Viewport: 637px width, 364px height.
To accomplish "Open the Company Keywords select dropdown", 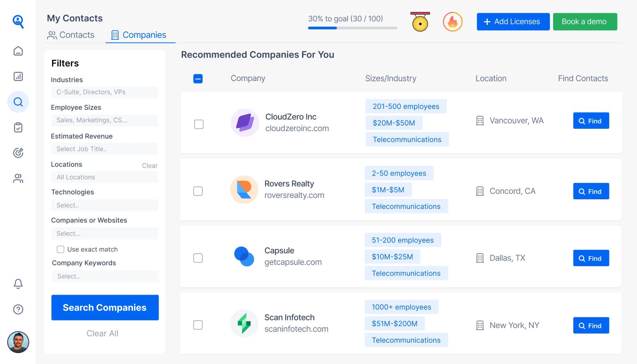I will click(105, 276).
